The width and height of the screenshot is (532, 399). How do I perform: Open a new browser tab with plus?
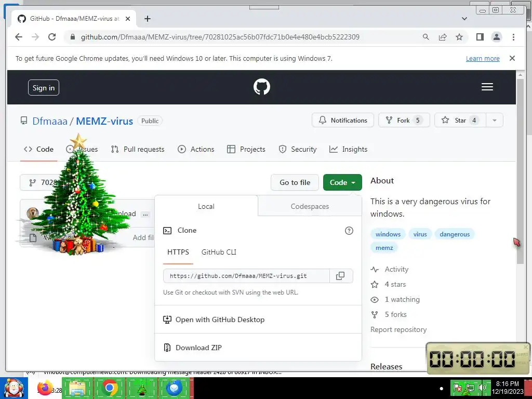(147, 19)
